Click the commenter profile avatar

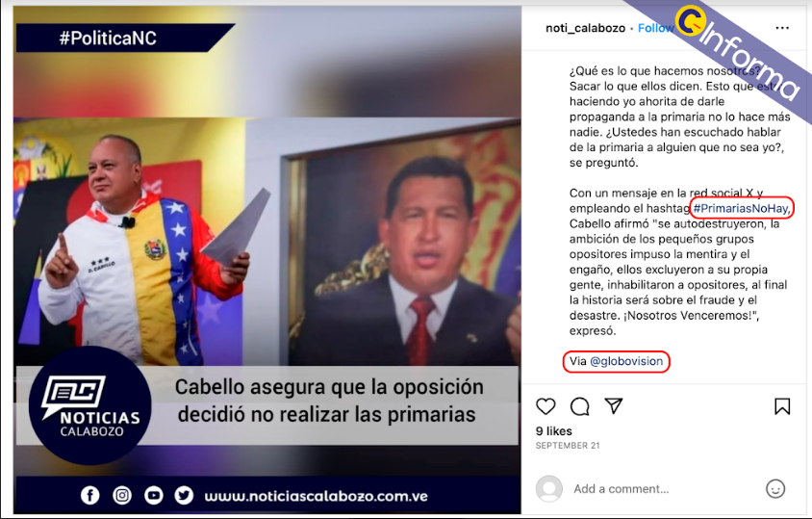[549, 488]
